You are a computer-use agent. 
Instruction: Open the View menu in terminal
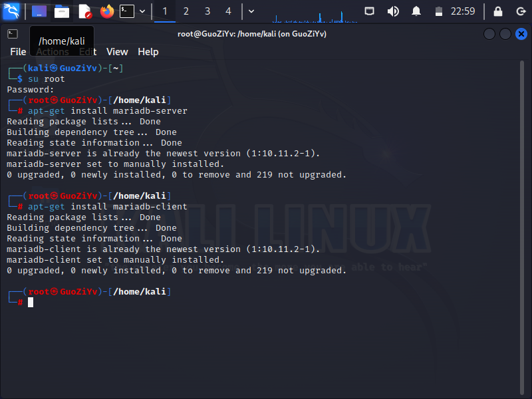coord(117,52)
